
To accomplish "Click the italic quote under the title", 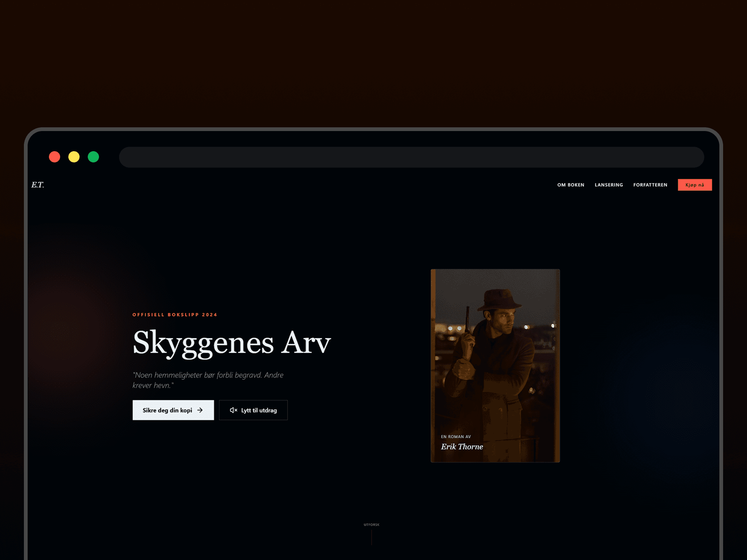I will 208,380.
